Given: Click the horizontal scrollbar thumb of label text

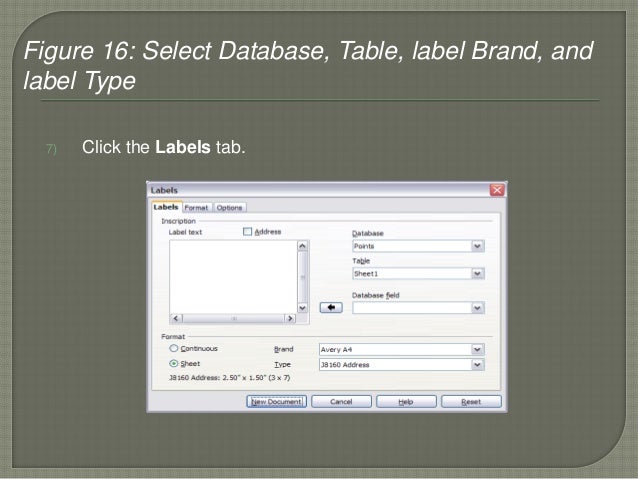Looking at the screenshot, I should point(234,318).
